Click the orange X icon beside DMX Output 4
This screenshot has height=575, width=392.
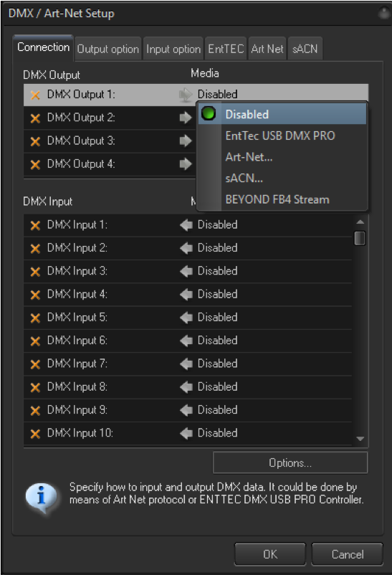[35, 164]
